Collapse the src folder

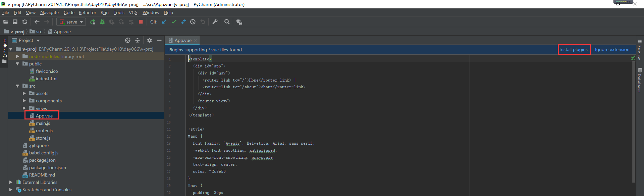coord(17,86)
